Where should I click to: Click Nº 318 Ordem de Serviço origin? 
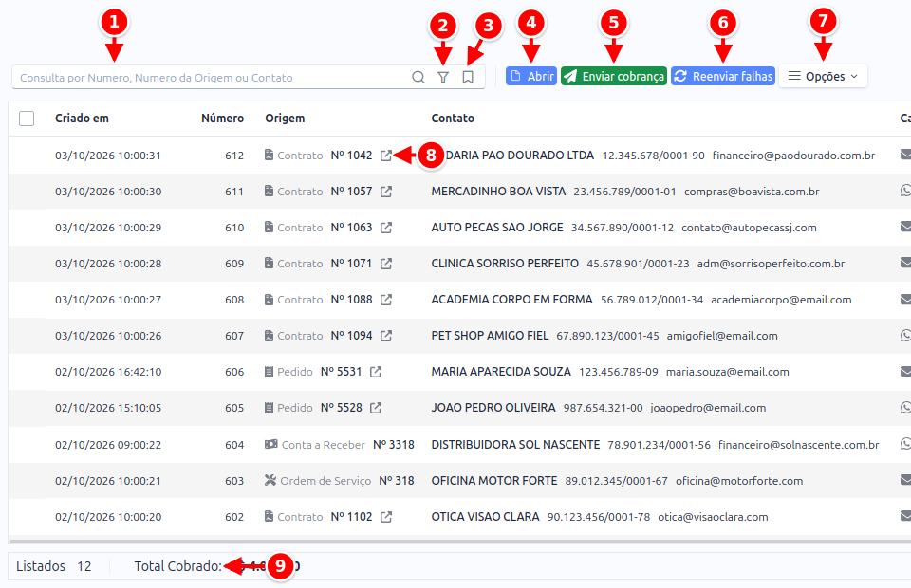tap(397, 481)
